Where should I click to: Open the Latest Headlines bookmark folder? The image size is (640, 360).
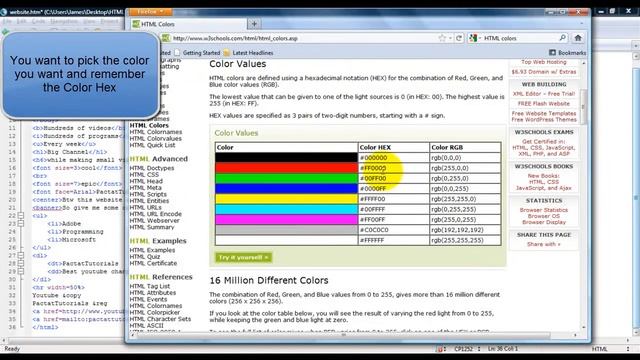point(249,53)
